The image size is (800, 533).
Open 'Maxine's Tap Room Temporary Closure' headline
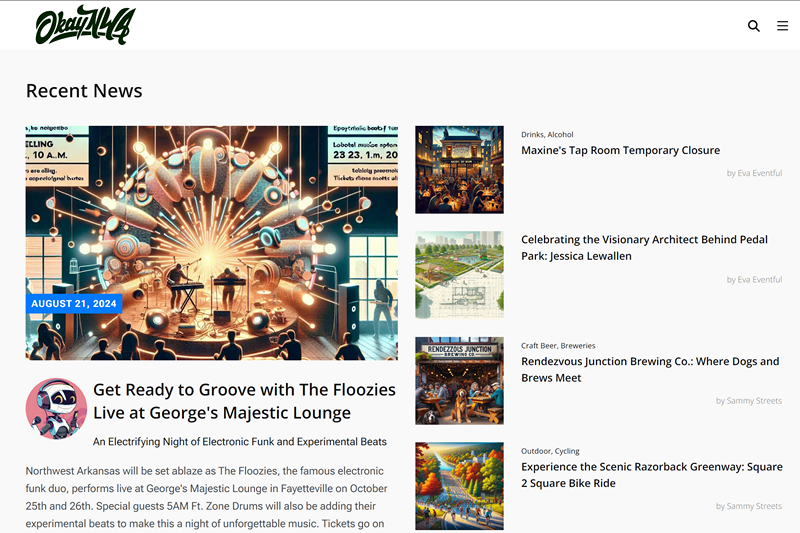[620, 150]
